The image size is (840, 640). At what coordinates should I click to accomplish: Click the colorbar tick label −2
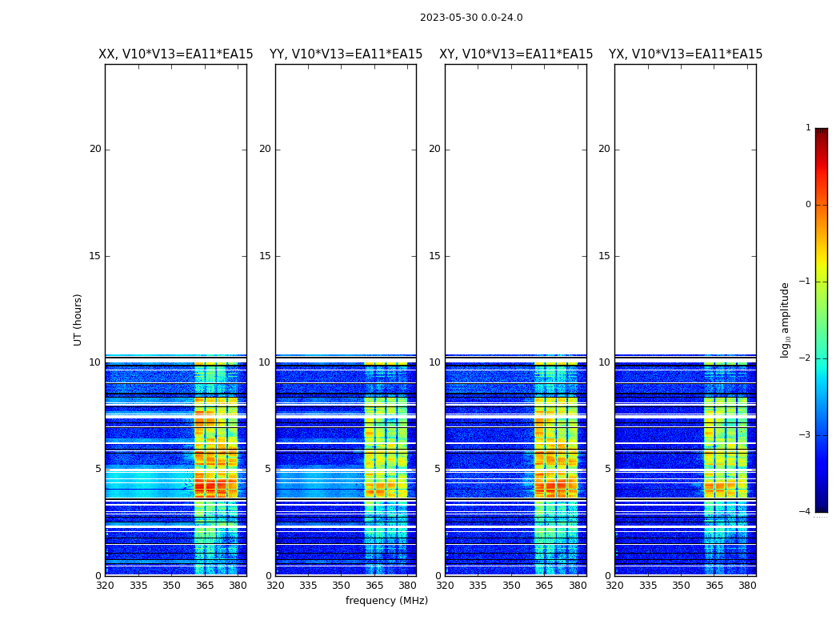coord(807,358)
